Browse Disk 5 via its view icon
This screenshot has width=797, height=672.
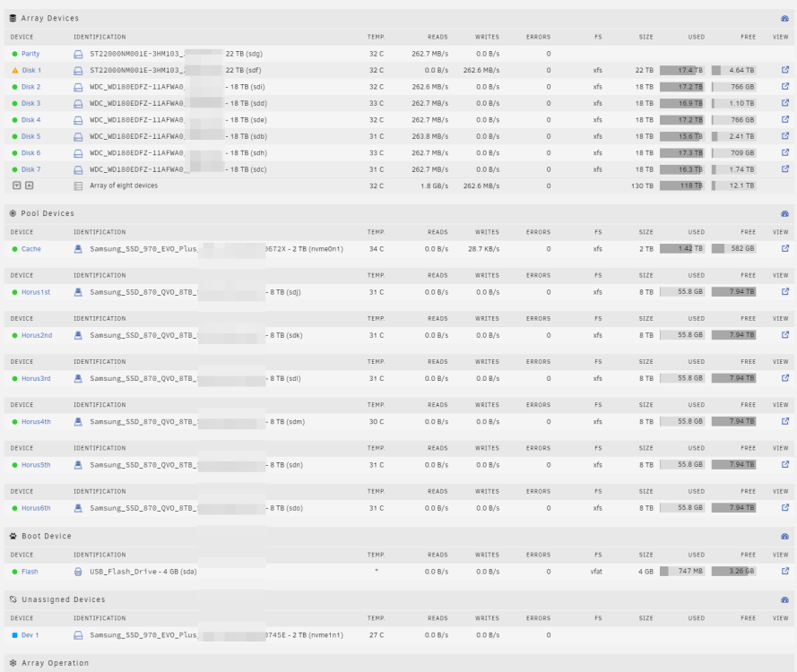click(785, 136)
